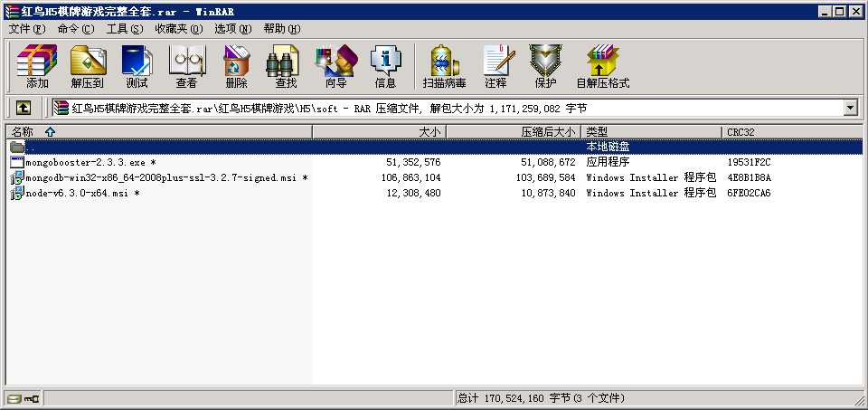Open the Tools (工具) menu
This screenshot has height=410, width=868.
coord(125,29)
